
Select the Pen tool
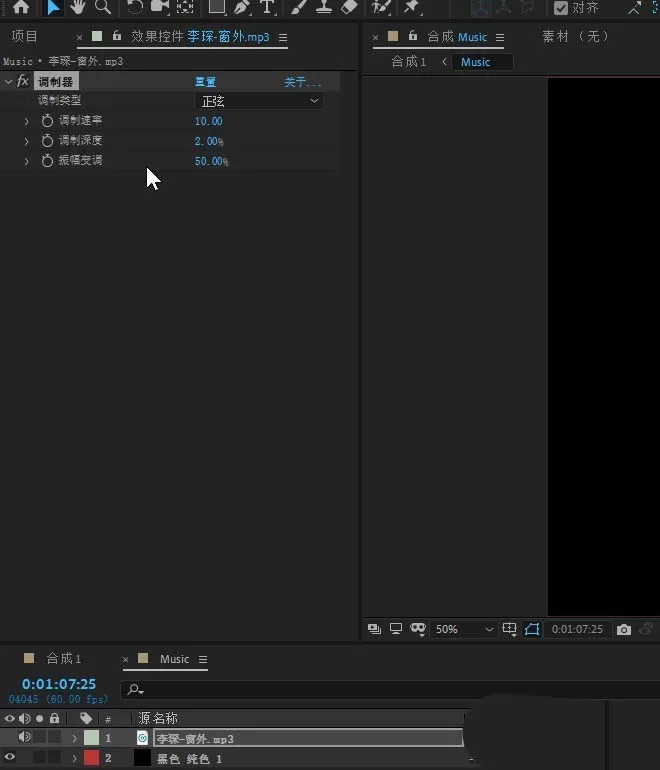242,7
